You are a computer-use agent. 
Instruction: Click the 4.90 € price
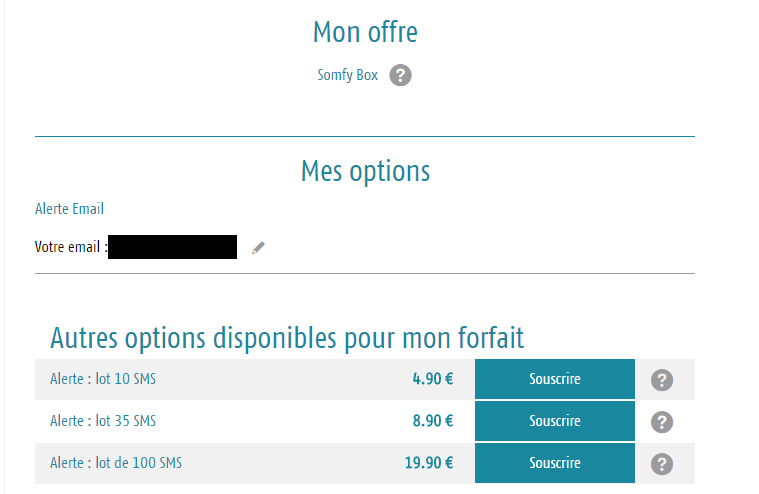[x=433, y=379]
